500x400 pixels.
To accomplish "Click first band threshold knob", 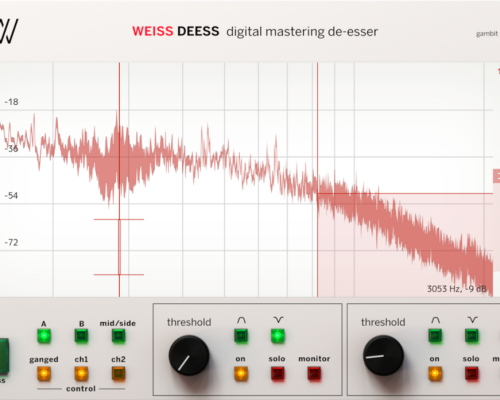I will (189, 356).
